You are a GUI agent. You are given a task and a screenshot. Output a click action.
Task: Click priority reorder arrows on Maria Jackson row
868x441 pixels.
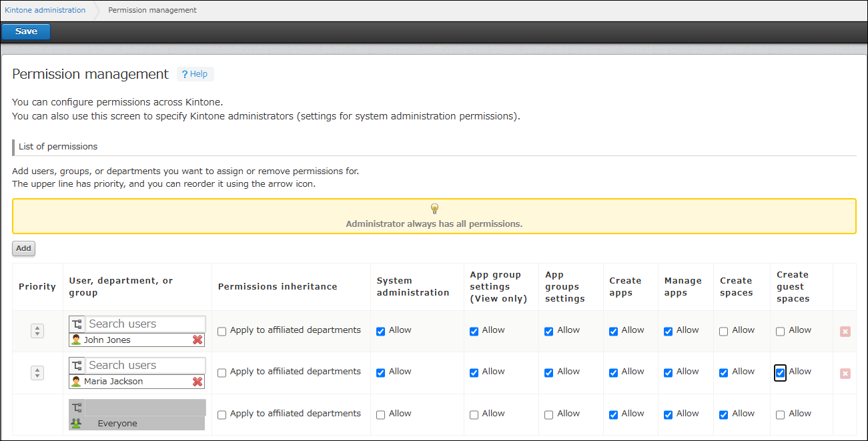[37, 372]
